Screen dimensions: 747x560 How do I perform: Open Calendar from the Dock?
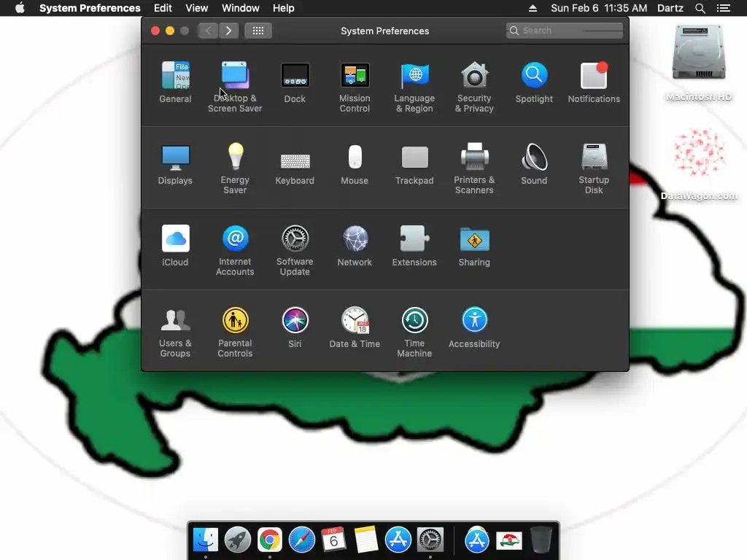(333, 540)
